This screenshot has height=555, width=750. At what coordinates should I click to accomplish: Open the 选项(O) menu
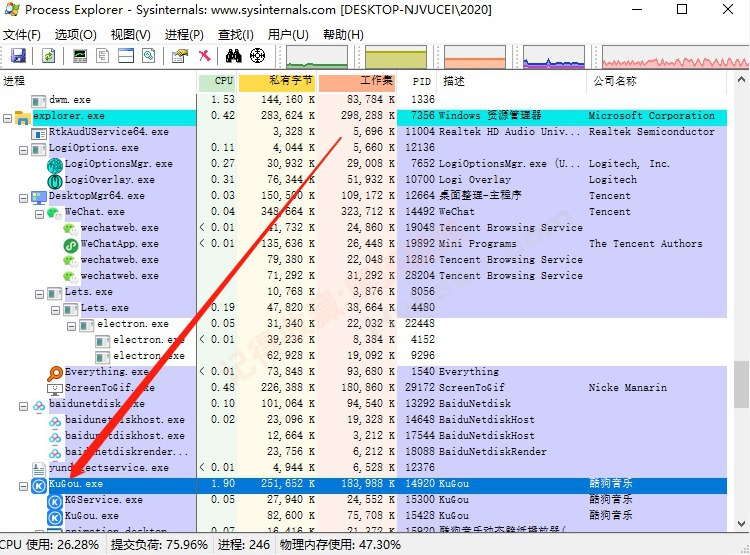click(x=76, y=35)
